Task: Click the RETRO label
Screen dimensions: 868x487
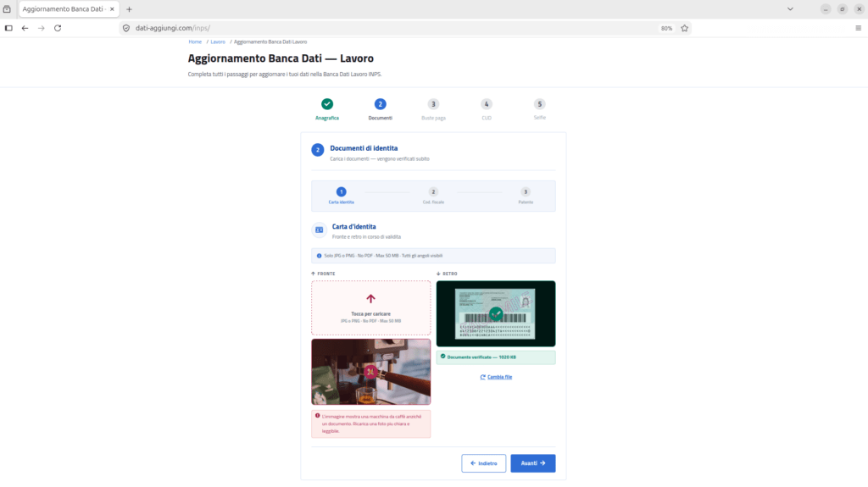Action: (450, 274)
